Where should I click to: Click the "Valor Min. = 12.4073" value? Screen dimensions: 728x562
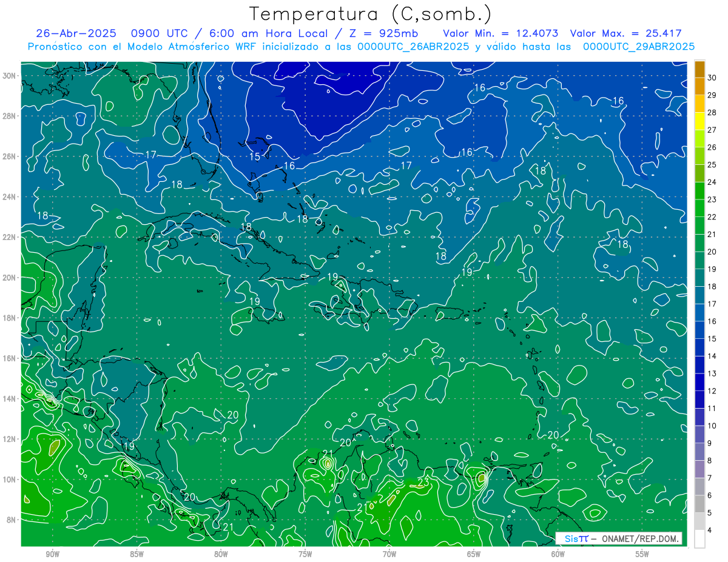[501, 33]
